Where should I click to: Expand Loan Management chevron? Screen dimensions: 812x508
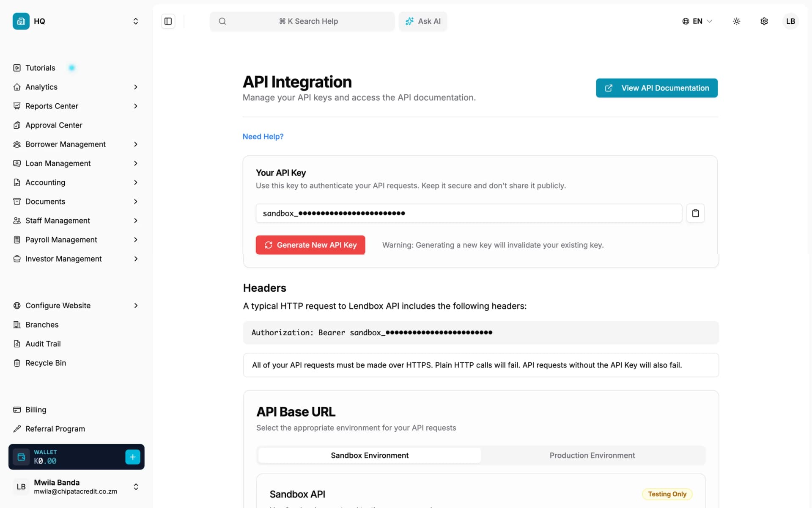(136, 163)
